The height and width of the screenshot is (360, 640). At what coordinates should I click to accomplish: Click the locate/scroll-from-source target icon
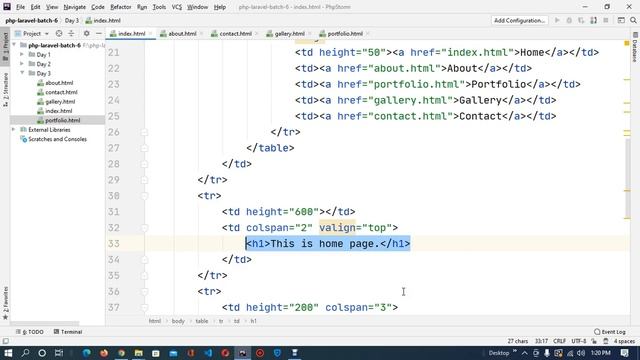[x=59, y=33]
